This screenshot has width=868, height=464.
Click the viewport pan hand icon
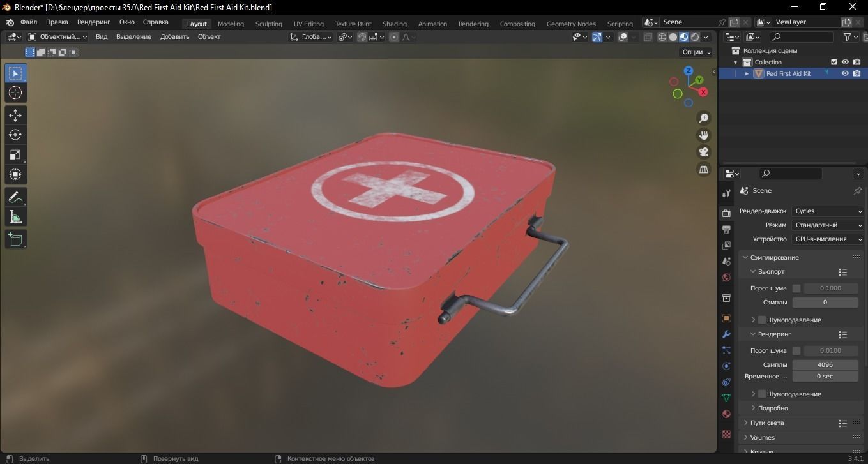pos(704,135)
